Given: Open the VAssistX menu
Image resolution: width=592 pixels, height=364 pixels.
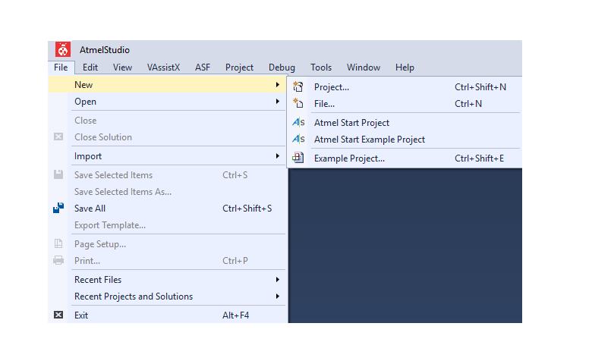Looking at the screenshot, I should (163, 67).
